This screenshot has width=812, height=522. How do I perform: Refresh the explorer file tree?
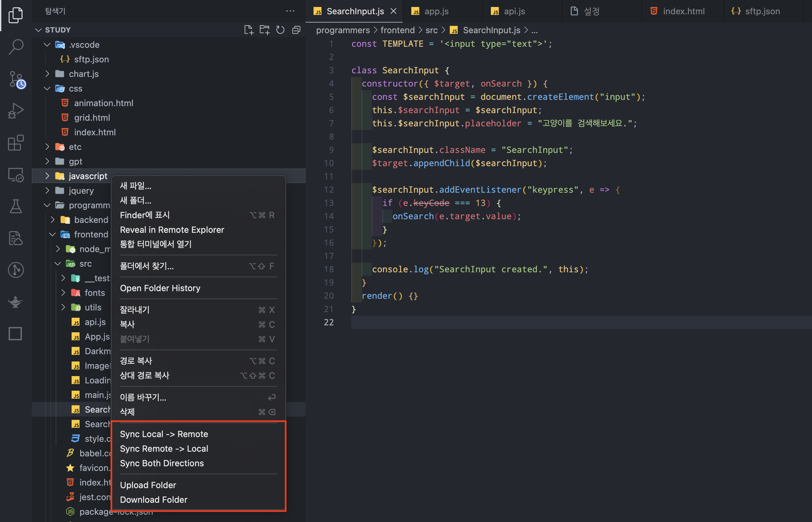click(280, 30)
